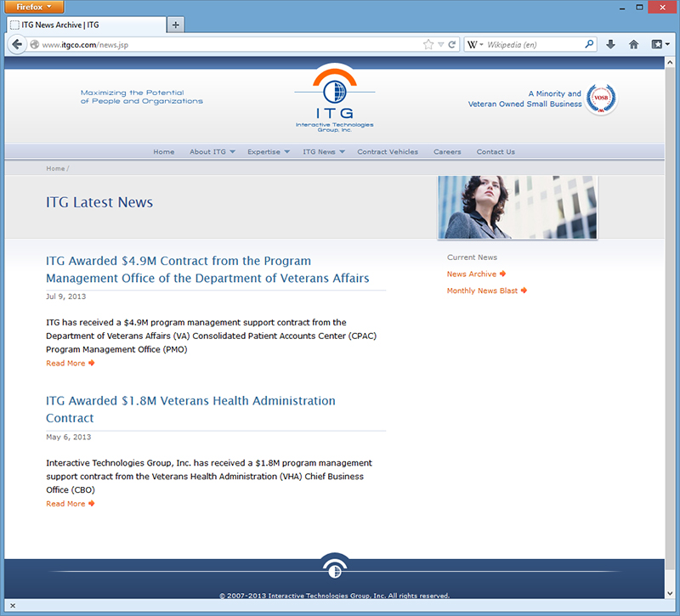Open the Contract Vehicles menu item
The width and height of the screenshot is (680, 616).
pos(388,152)
